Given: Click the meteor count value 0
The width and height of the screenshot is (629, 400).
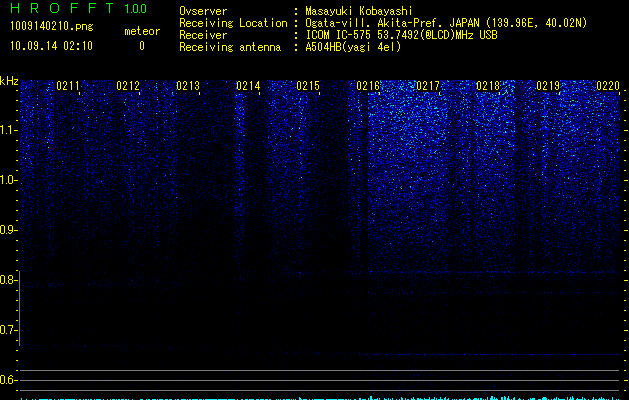Looking at the screenshot, I should pos(142,46).
